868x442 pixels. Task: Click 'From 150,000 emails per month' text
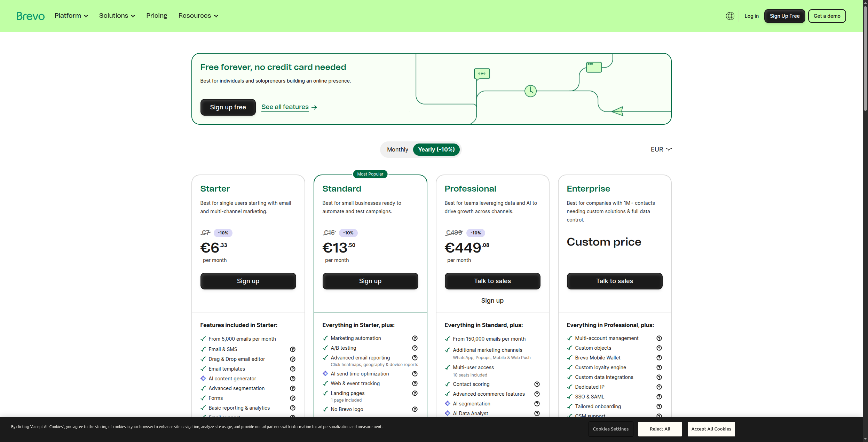coord(489,339)
